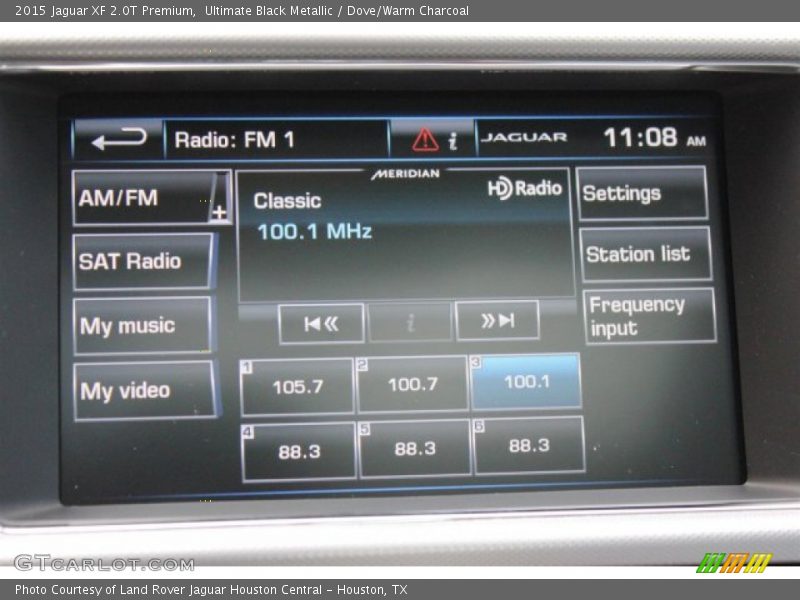800x600 pixels.
Task: Toggle the AM/FM band switcher with plus sign
Action: tap(145, 196)
